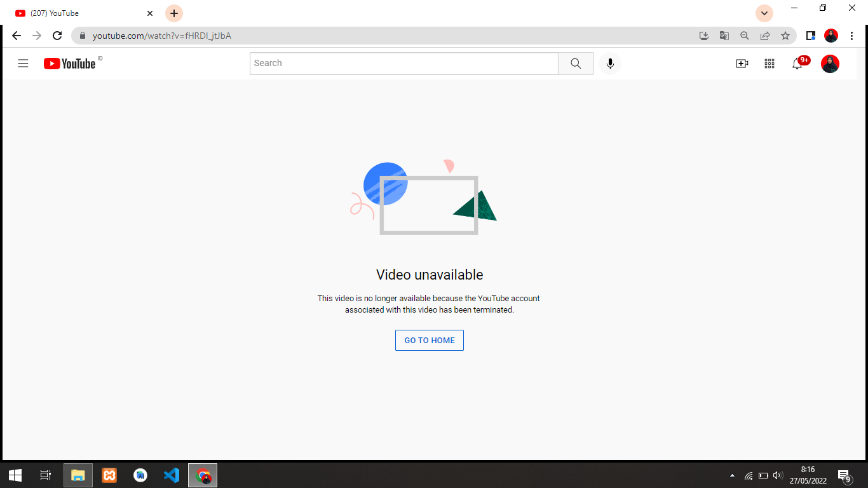
Task: Open the YouTube account avatar menu
Action: click(x=830, y=64)
